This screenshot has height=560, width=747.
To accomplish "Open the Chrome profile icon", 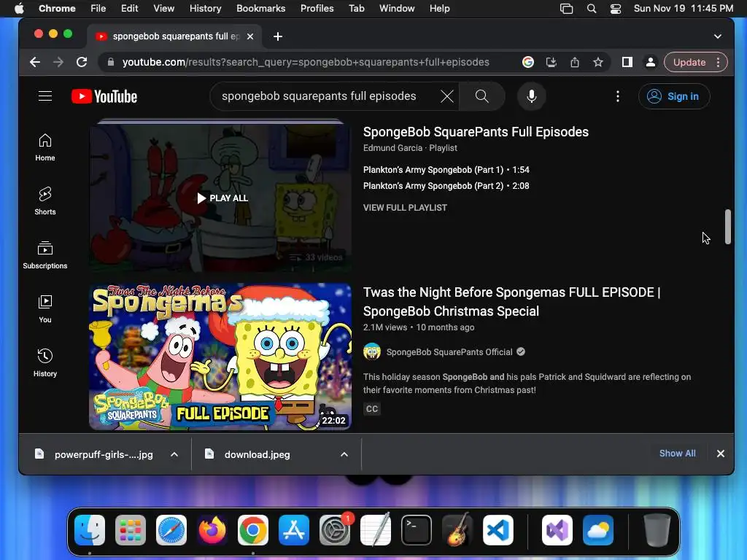I will [x=650, y=62].
